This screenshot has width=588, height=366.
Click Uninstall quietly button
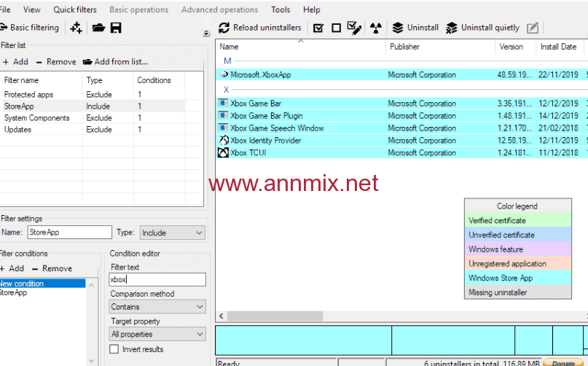point(483,28)
